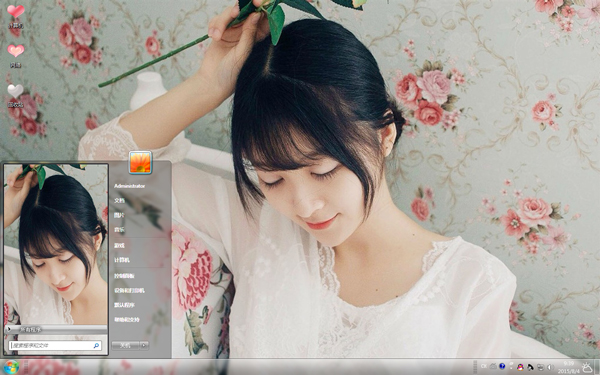Click the Start menu search box
600x375 pixels.
55,346
